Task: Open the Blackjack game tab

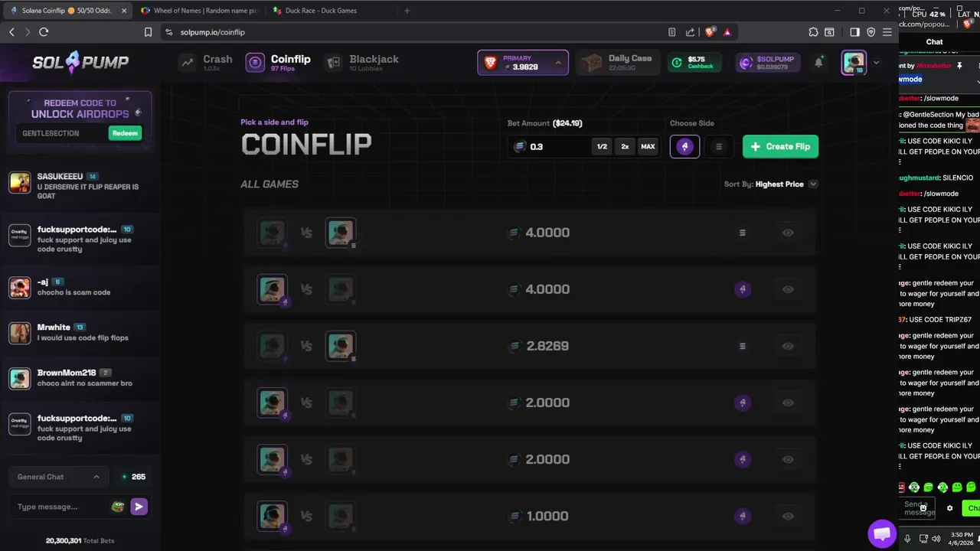Action: pyautogui.click(x=362, y=63)
